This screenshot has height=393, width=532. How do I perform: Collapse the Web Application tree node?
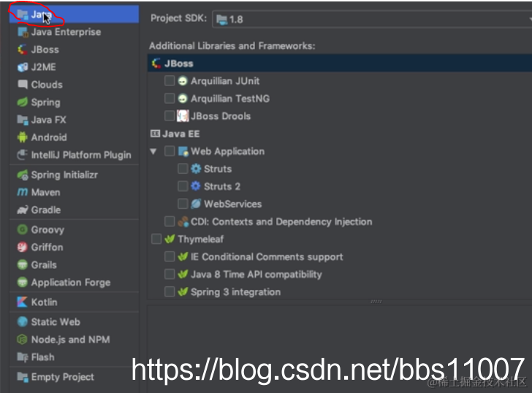153,151
